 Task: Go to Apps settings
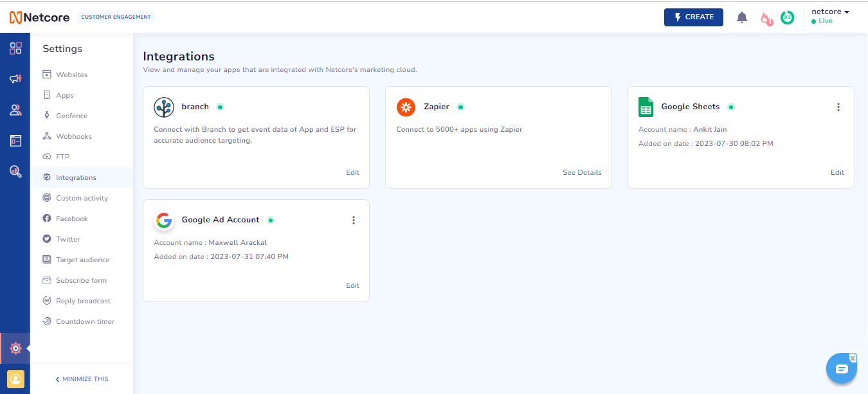tap(64, 95)
